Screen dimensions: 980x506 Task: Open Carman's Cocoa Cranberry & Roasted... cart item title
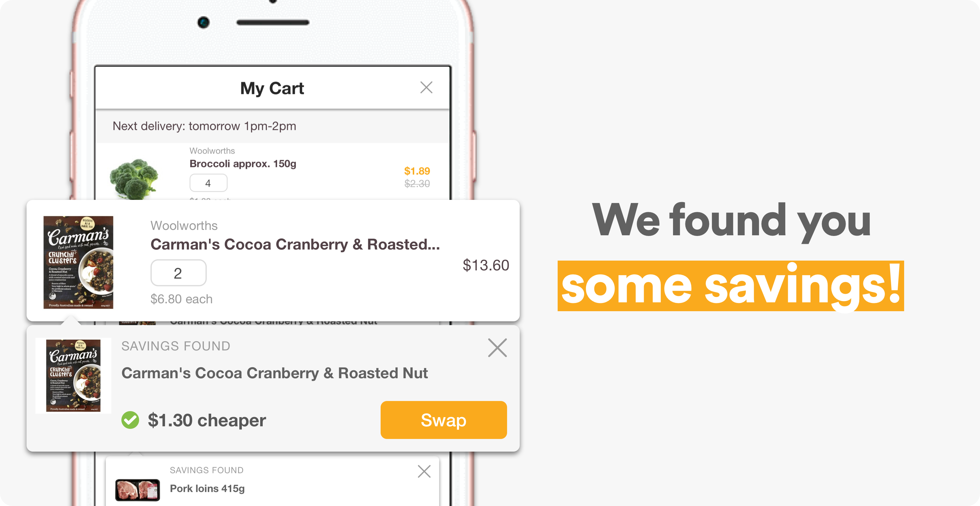295,244
